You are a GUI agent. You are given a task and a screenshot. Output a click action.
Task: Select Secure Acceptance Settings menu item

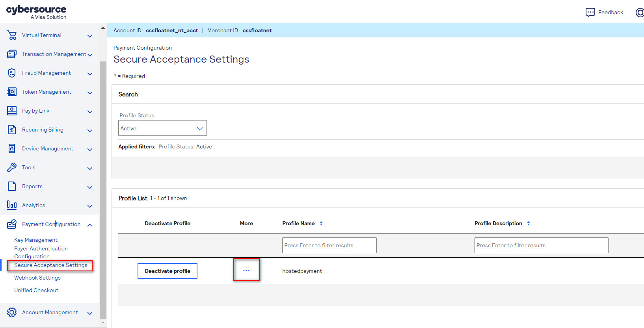50,265
